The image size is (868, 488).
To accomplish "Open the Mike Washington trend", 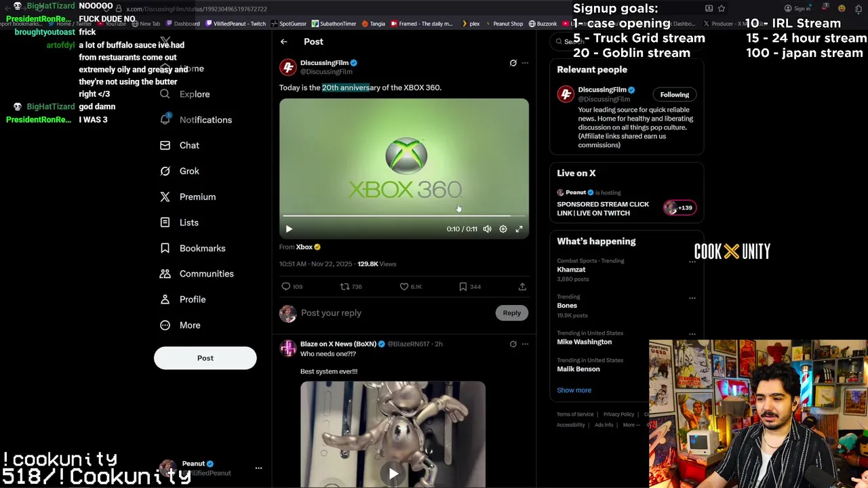I will click(x=585, y=342).
